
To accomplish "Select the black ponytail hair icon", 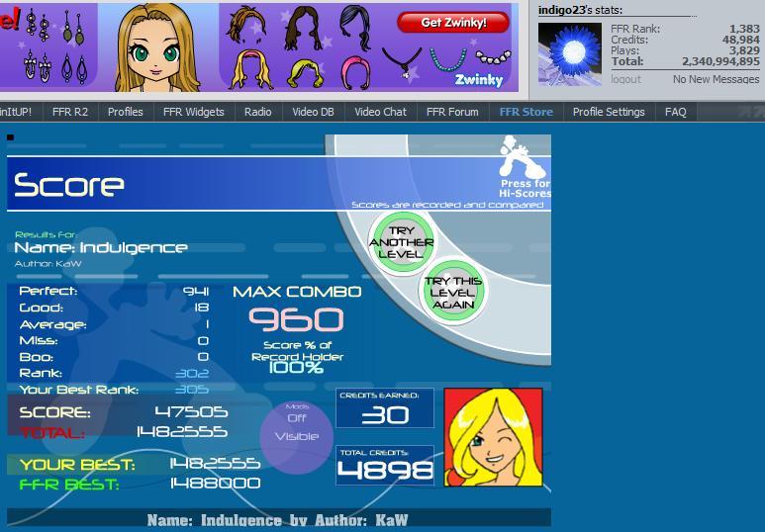I will pos(355,26).
